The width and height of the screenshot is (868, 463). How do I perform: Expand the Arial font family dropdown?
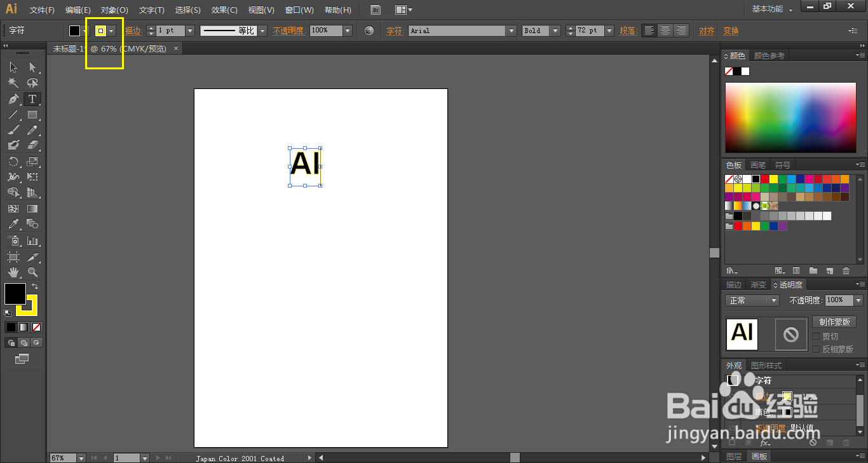(x=512, y=31)
